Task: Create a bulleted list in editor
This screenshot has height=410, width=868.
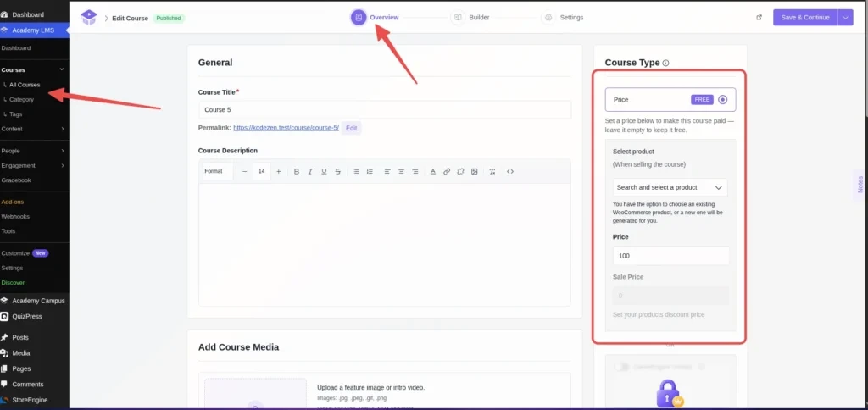Action: [356, 171]
